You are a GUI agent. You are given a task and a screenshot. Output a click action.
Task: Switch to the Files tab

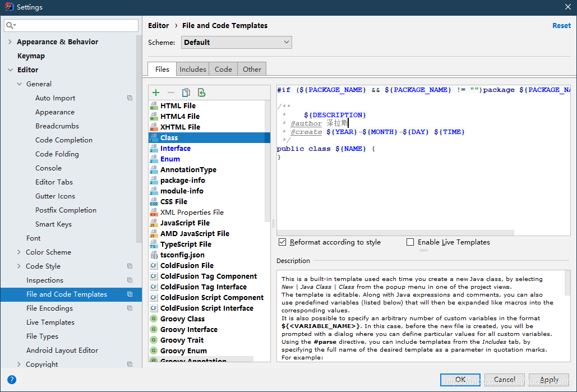click(162, 69)
